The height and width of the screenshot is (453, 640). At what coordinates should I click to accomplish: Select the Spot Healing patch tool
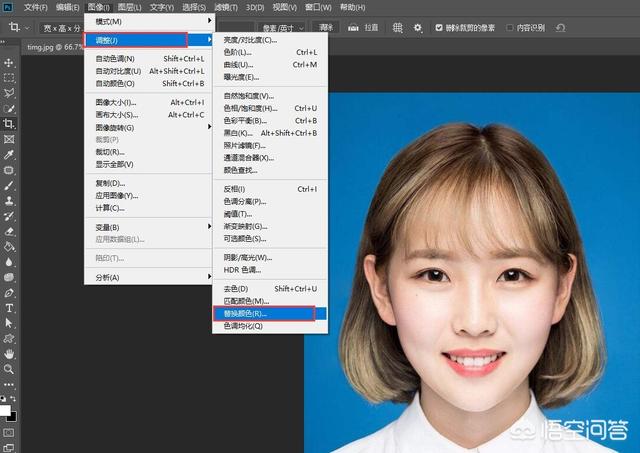point(9,170)
